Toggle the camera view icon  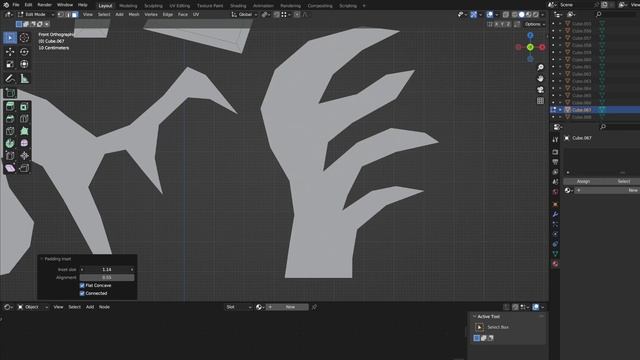coord(540,89)
